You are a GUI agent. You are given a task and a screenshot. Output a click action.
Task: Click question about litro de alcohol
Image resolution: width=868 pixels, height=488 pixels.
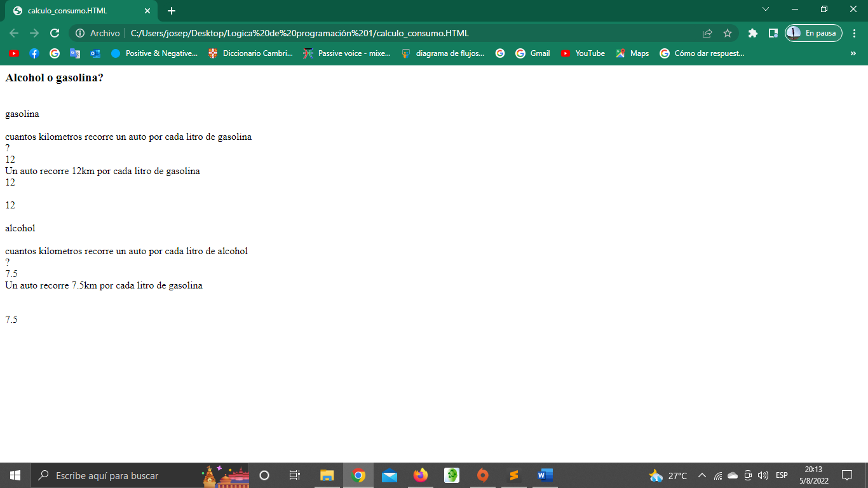126,251
